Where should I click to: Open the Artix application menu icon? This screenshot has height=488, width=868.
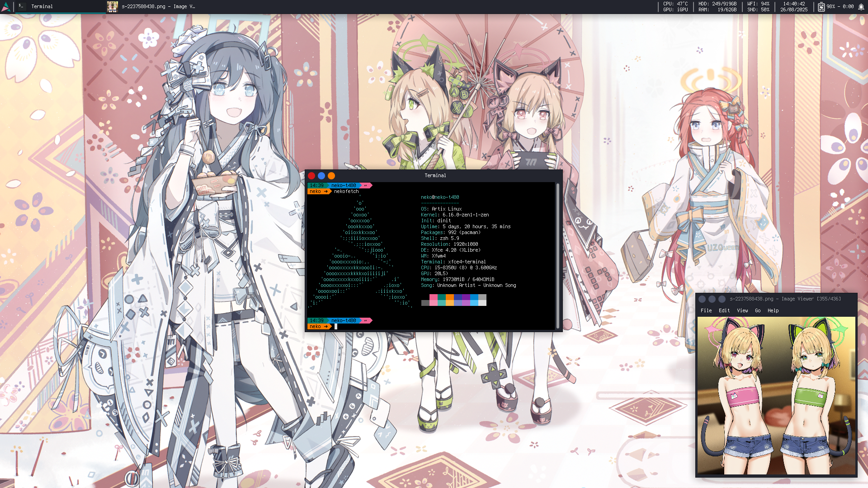(6, 6)
